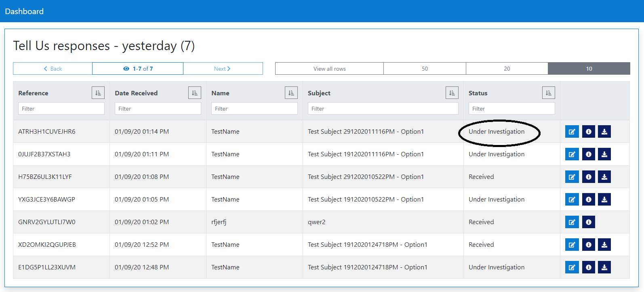Viewport: 644px width, 292px height.
Task: Download the H75BZ6UL3K11LYF response
Action: click(x=604, y=177)
